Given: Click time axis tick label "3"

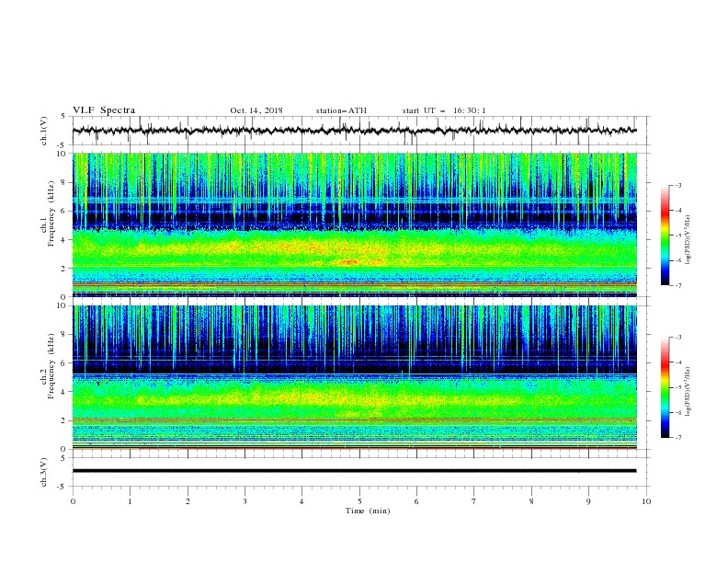Looking at the screenshot, I should point(245,501).
